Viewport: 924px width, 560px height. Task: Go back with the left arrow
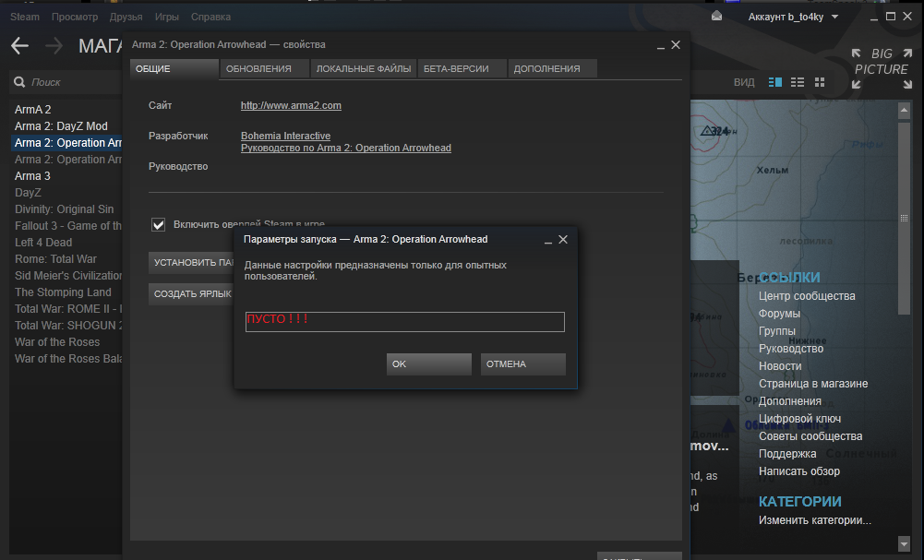click(19, 46)
